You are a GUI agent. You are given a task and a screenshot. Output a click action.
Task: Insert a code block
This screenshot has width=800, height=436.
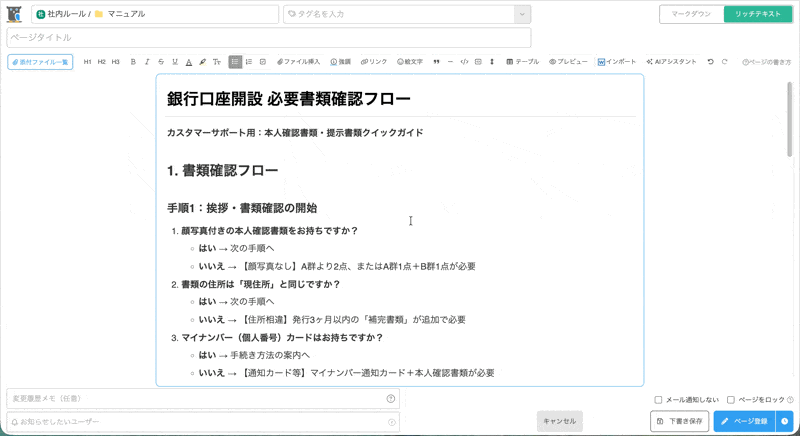[464, 62]
